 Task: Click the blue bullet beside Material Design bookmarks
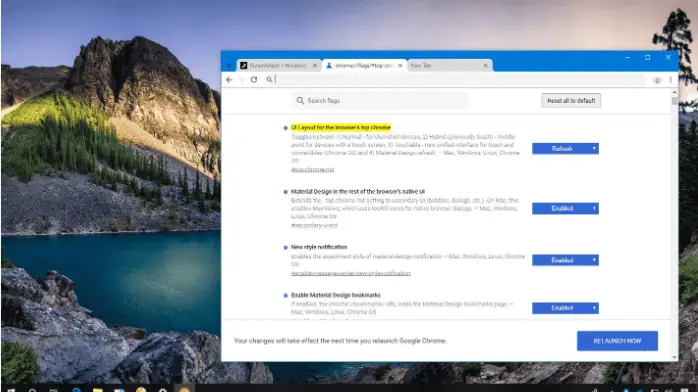(285, 295)
